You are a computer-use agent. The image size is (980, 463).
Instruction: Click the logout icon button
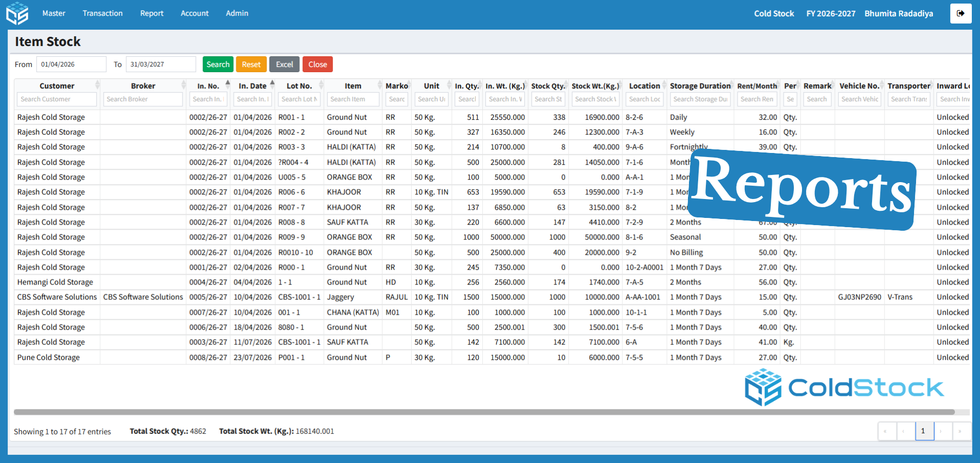961,13
